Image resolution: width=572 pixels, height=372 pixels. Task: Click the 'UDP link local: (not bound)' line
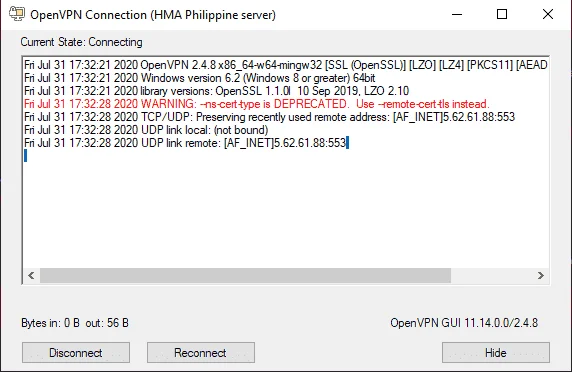[x=146, y=130]
